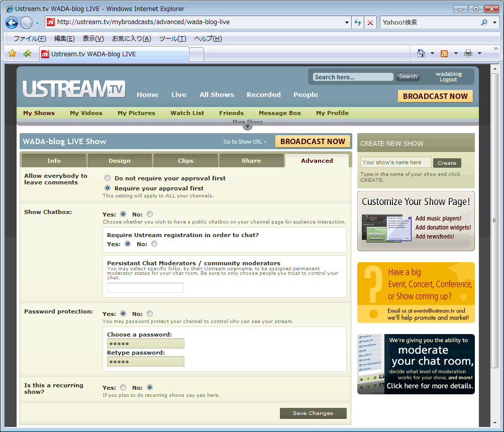Screen dimensions: 504x432
Task: Select 'Do not require your approval first'
Action: click(x=108, y=178)
